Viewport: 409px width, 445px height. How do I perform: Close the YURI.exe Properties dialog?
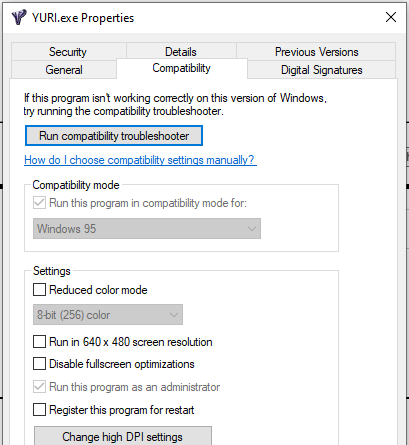[391, 17]
